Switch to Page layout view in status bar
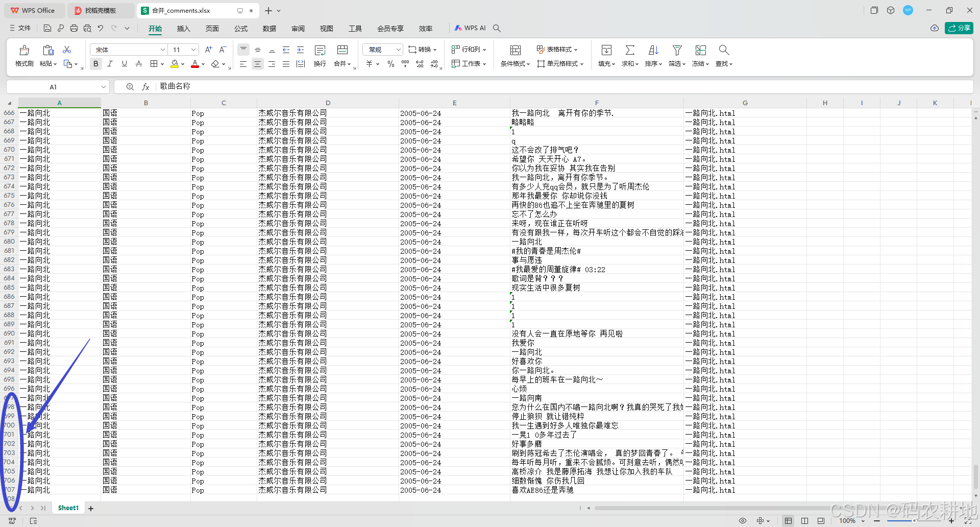The height and width of the screenshot is (527, 980). [x=805, y=520]
